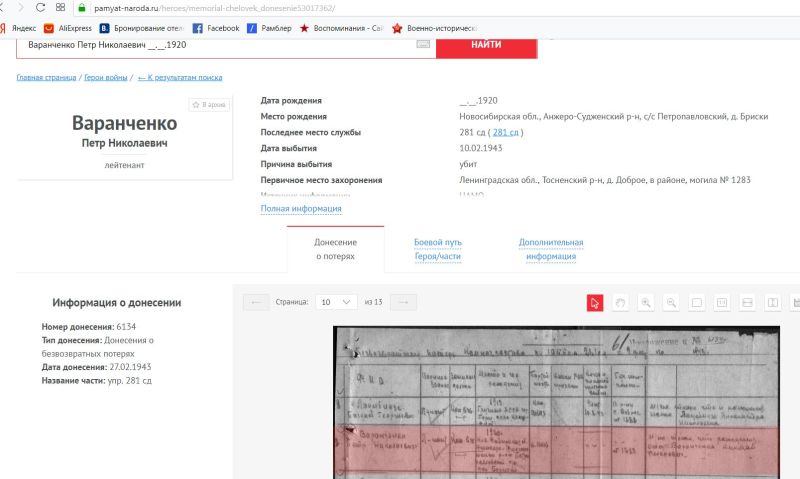Image resolution: width=800 pixels, height=479 pixels.
Task: Open the Военно-исторический bookmark
Action: pos(434,28)
